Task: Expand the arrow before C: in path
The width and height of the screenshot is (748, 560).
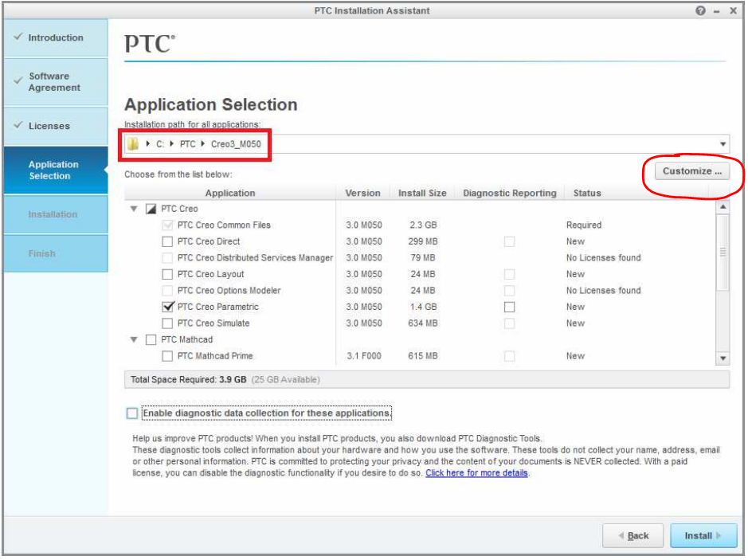Action: (x=148, y=143)
